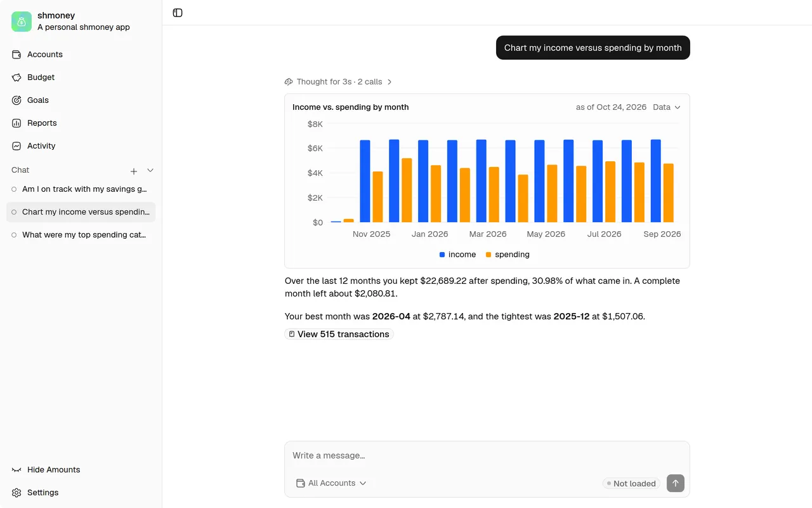The height and width of the screenshot is (508, 812).
Task: Click the thinking icon beside 'Thought for 3s'
Action: 289,82
